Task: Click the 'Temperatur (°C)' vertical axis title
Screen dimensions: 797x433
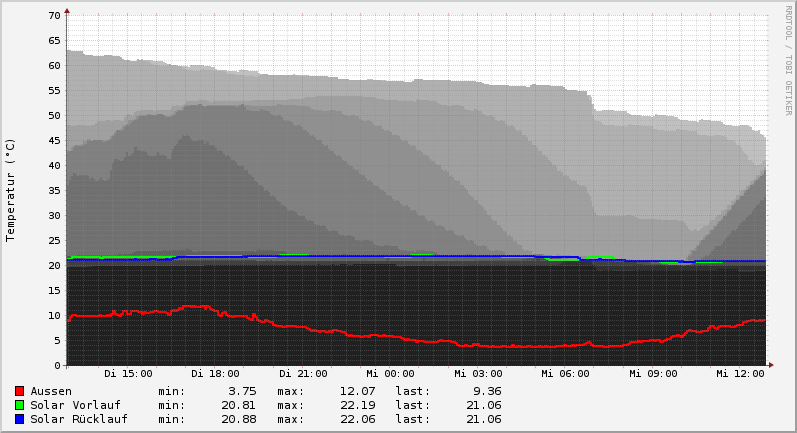Action: tap(11, 190)
